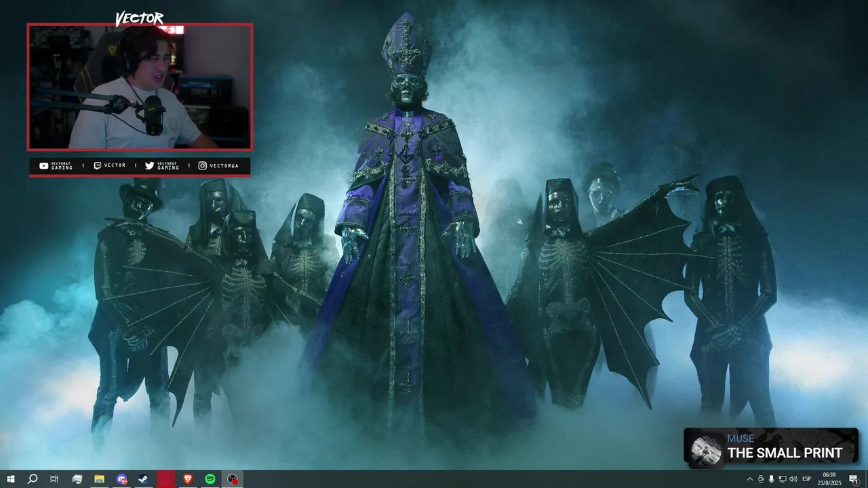Click the microphone tray icon
Screen dimensions: 868x488
tap(771, 479)
